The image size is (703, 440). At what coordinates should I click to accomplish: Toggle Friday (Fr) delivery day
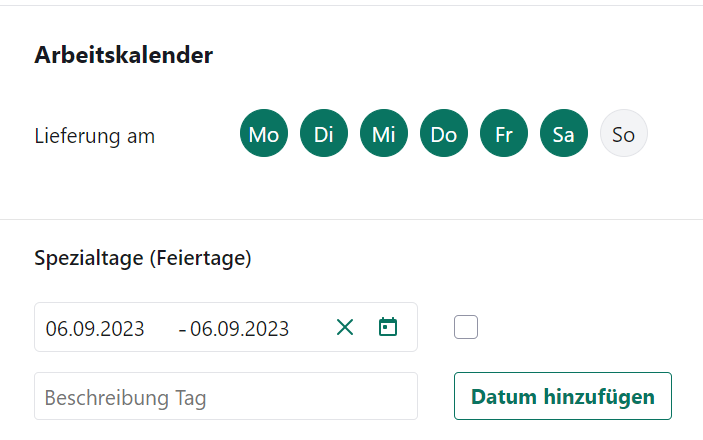(x=504, y=135)
